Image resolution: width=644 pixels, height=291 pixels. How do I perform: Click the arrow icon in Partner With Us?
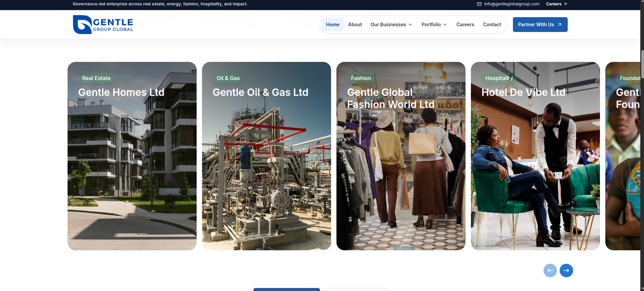point(560,25)
